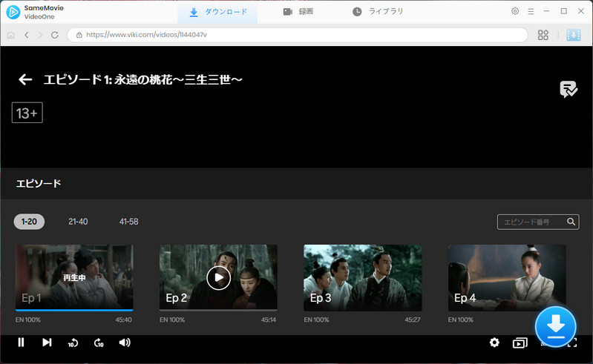Screen dimensions: 593x364
Task: Select the 21-40 episode range
Action: [x=78, y=222]
